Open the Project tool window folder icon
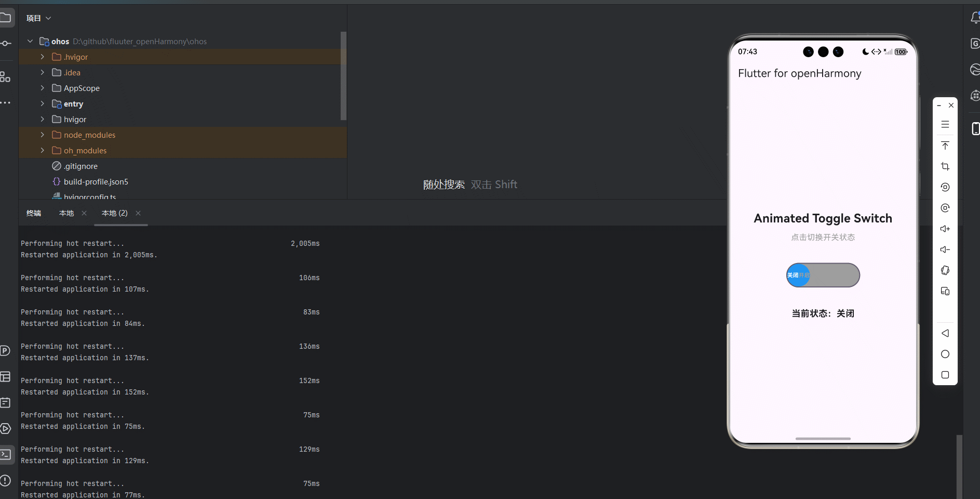Viewport: 980px width, 499px height. pyautogui.click(x=5, y=18)
